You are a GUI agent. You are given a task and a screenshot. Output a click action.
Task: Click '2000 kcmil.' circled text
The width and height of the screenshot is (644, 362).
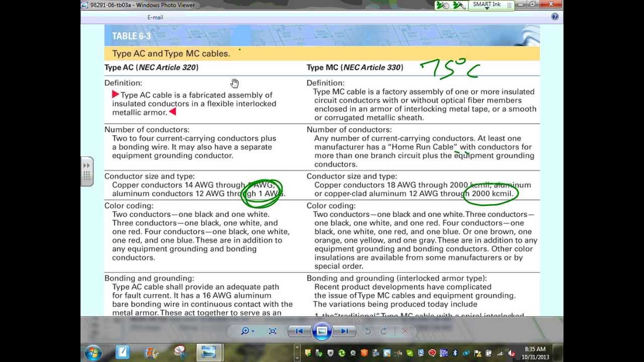(x=493, y=194)
